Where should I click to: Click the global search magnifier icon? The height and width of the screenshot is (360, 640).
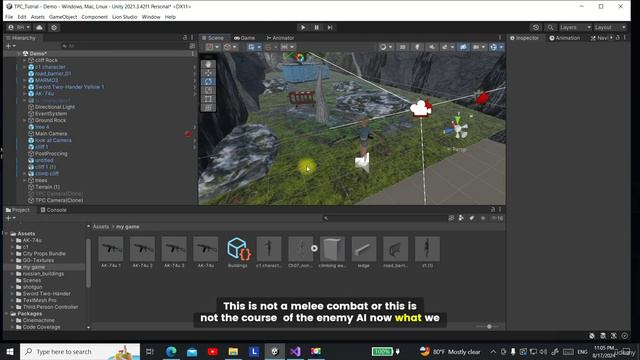click(550, 27)
